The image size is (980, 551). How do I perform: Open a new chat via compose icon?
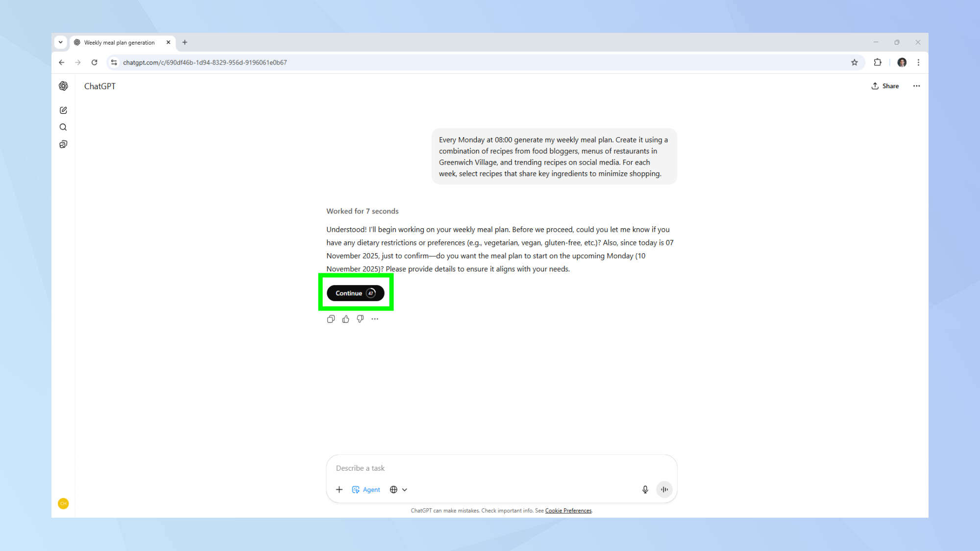click(63, 110)
